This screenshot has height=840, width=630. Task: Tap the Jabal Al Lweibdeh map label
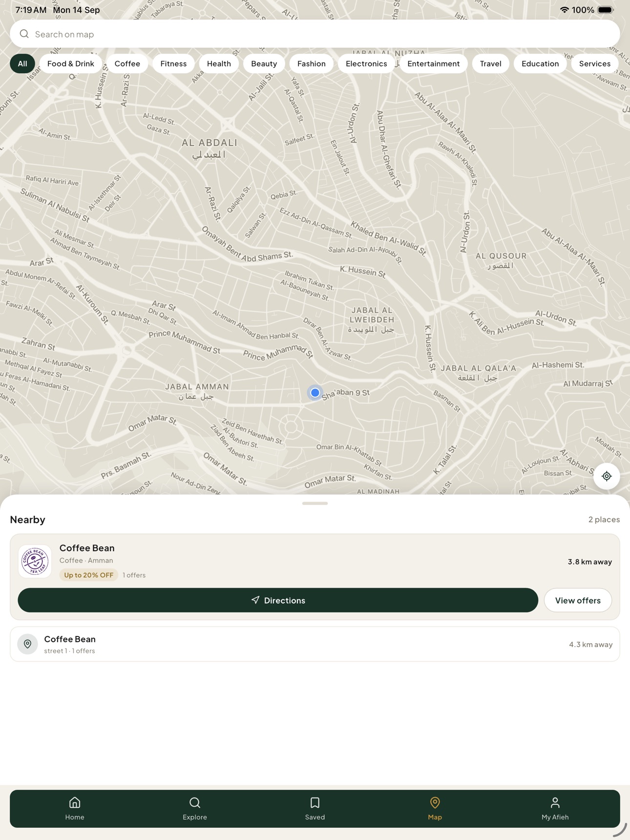click(x=372, y=319)
